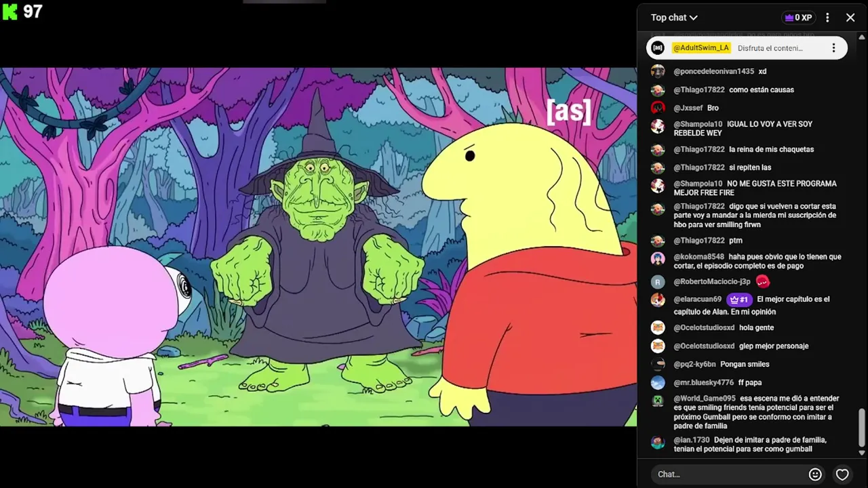Viewport: 868px width, 488px height.
Task: Click avatar of @poncedeleonivan1435
Action: tap(658, 71)
